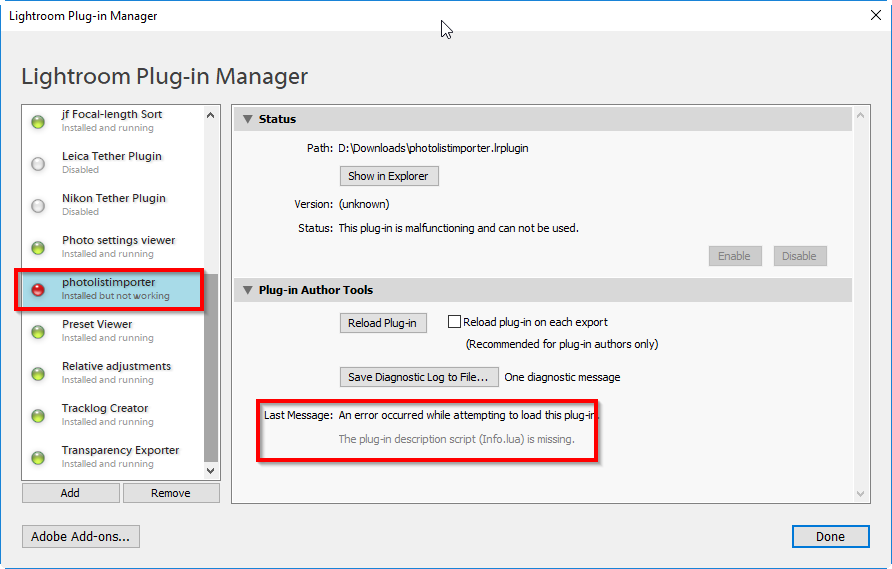Click the green status icon for Tracklog Creator
892x569 pixels.
click(x=38, y=416)
